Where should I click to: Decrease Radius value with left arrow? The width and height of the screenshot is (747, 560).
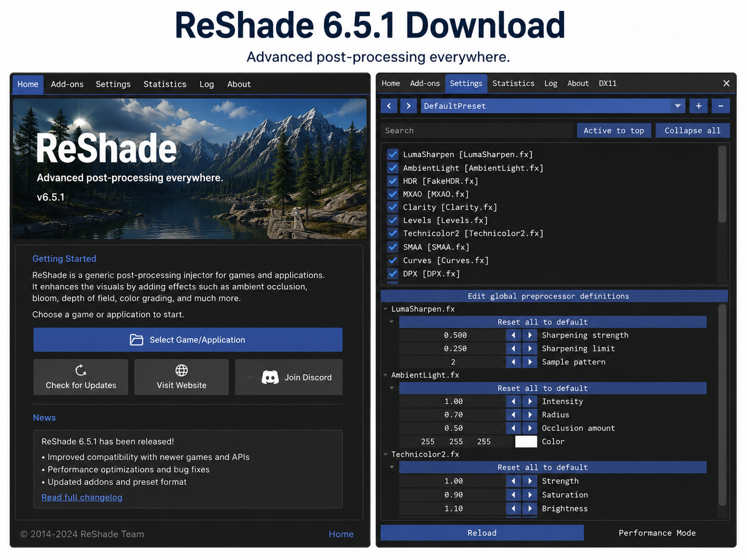tap(513, 415)
